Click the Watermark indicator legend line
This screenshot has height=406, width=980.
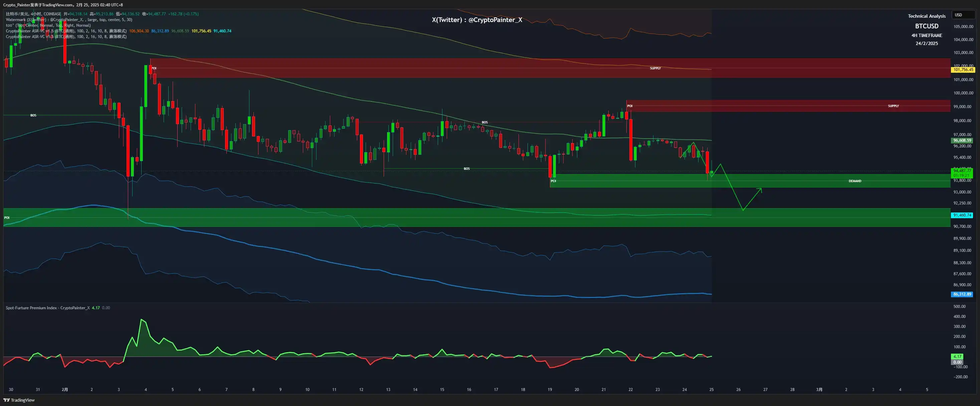click(68, 20)
